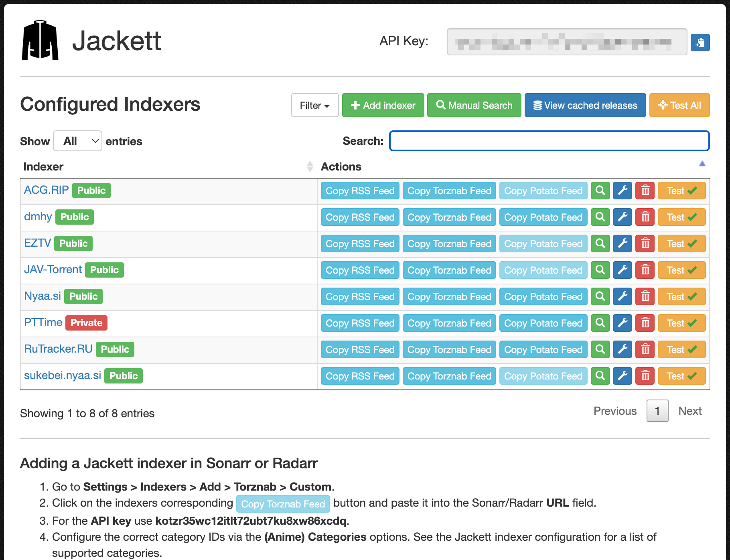Test the EZTV indexer
The width and height of the screenshot is (730, 560).
point(681,243)
